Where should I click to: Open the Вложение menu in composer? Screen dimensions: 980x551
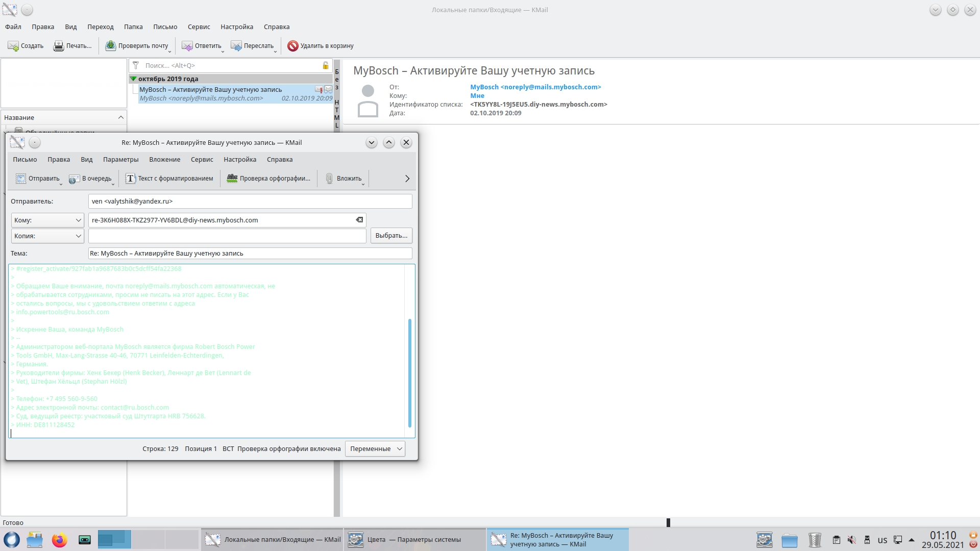tap(164, 160)
